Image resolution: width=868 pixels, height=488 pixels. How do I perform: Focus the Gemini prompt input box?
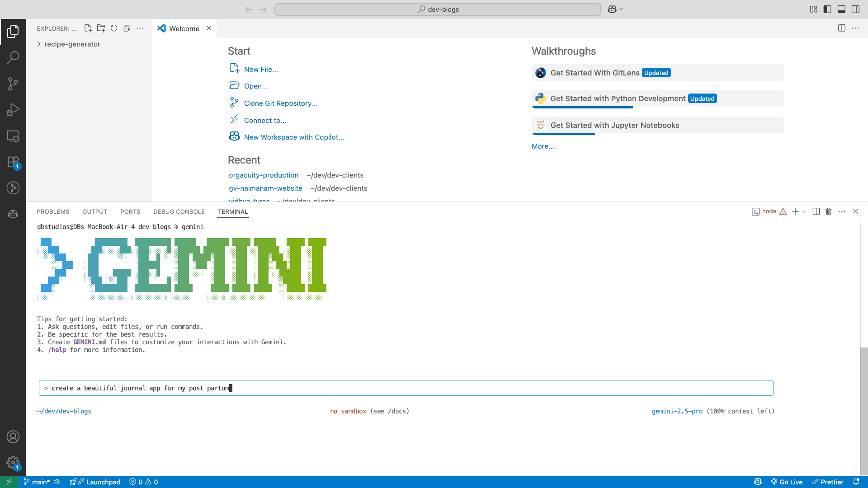pyautogui.click(x=406, y=388)
